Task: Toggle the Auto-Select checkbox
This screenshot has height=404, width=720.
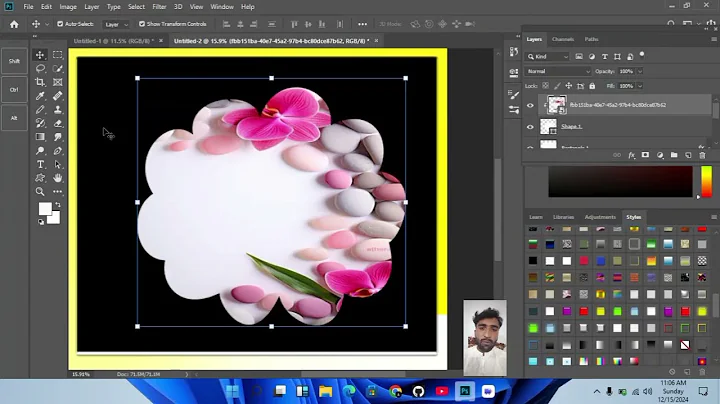Action: coord(60,24)
